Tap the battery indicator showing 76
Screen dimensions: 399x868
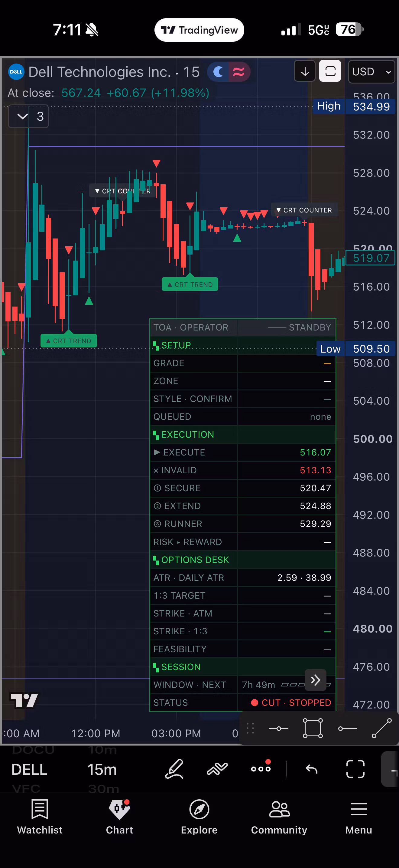(349, 30)
